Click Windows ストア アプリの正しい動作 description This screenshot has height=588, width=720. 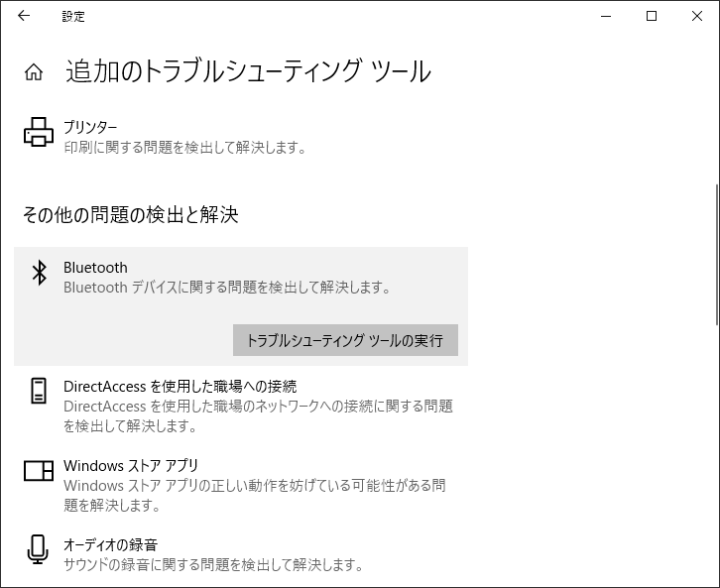click(255, 495)
